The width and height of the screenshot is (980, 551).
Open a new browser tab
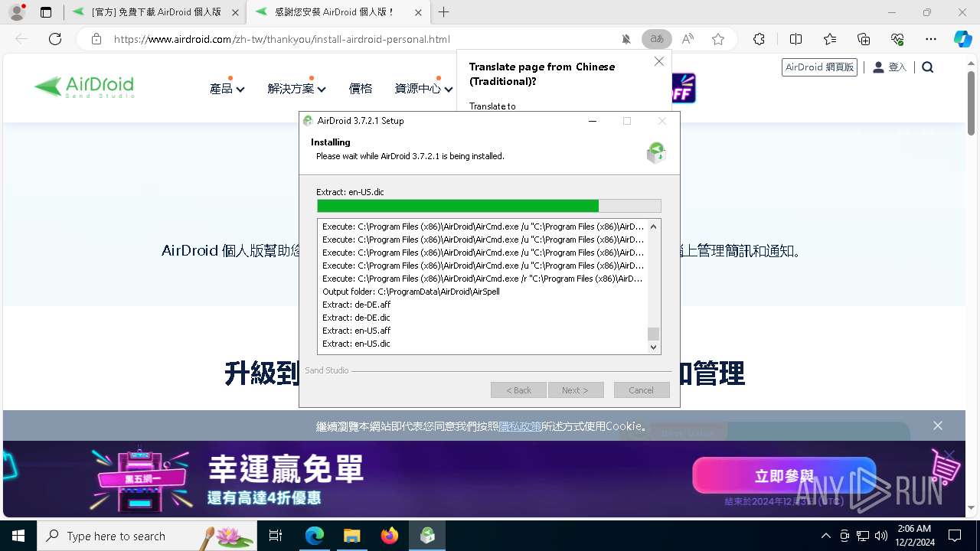[x=443, y=12]
